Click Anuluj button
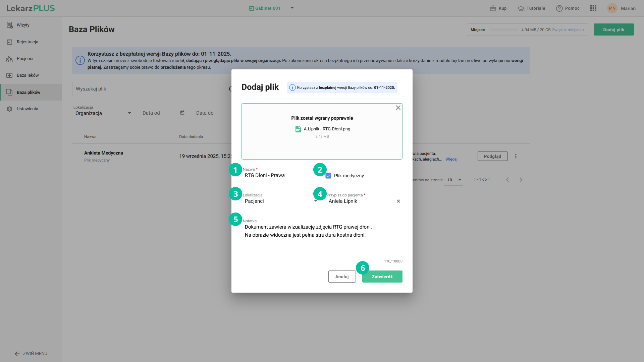The width and height of the screenshot is (644, 362). coord(342,277)
